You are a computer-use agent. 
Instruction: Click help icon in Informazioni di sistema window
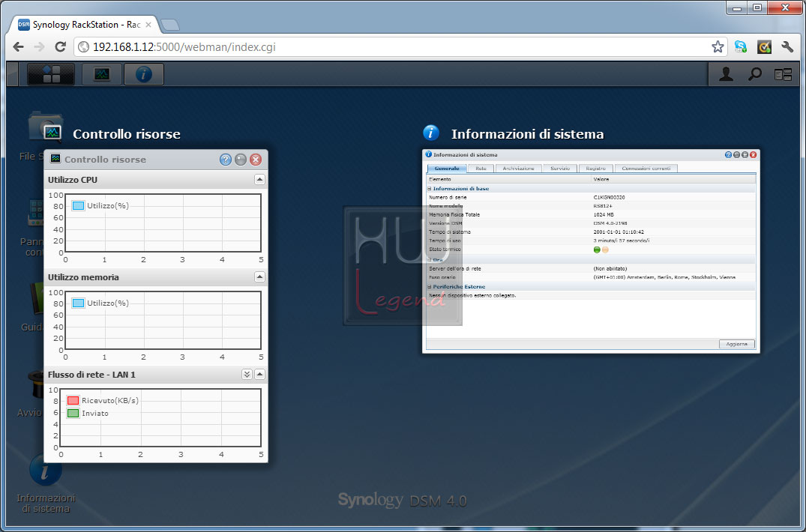coord(728,154)
